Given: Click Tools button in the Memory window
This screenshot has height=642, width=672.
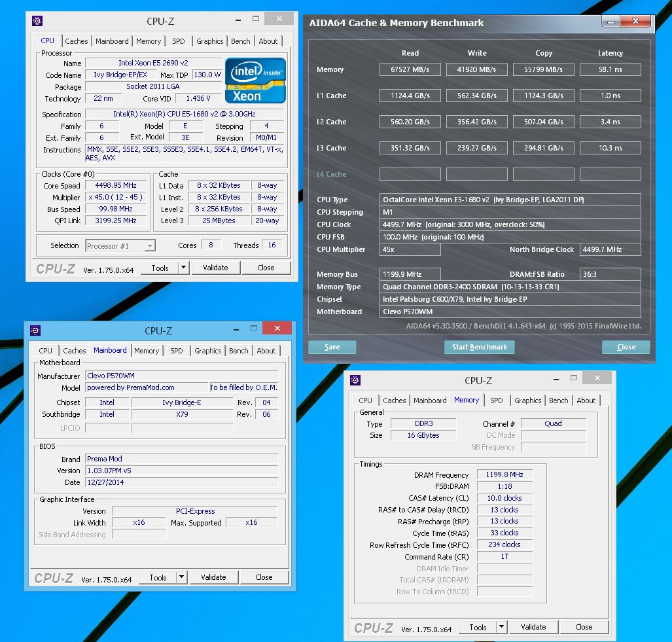Looking at the screenshot, I should 478,627.
